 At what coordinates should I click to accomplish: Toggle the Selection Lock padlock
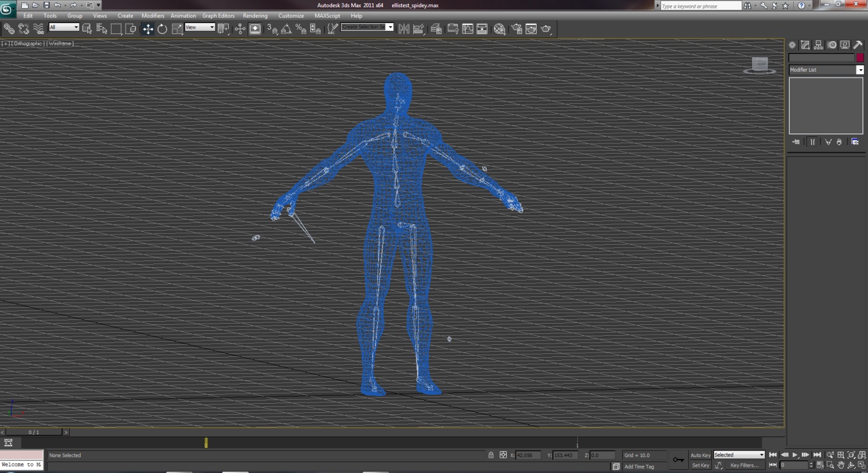tap(490, 455)
